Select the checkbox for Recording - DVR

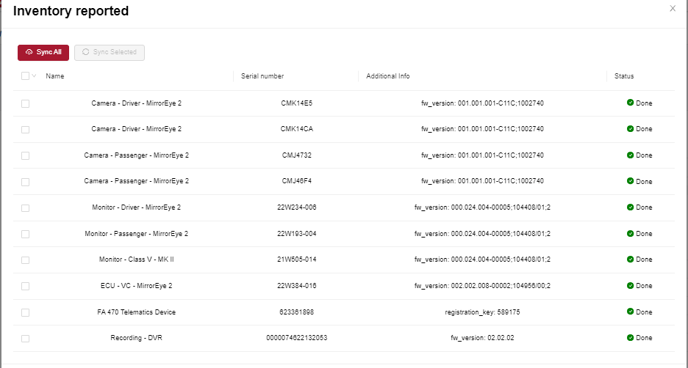point(25,339)
